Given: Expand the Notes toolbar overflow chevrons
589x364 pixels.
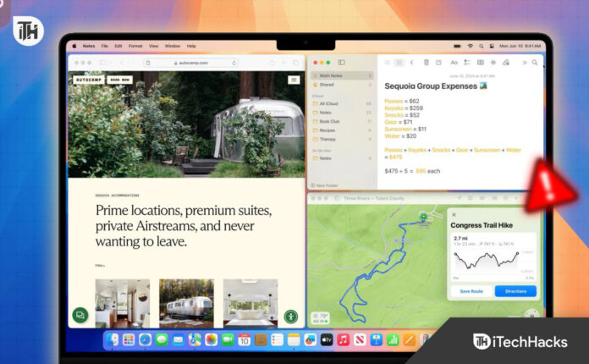Looking at the screenshot, I should (x=524, y=63).
